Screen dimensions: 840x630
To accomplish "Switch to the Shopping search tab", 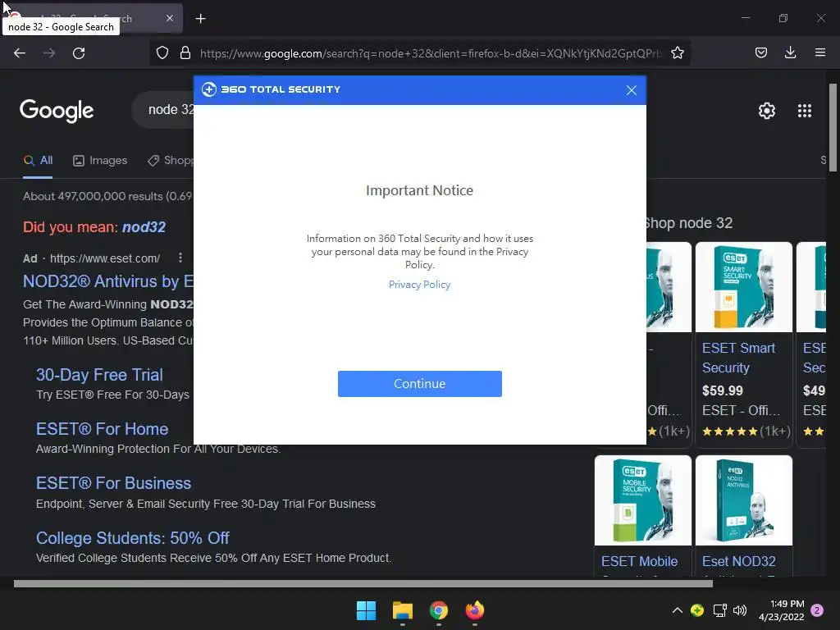I will (x=171, y=161).
